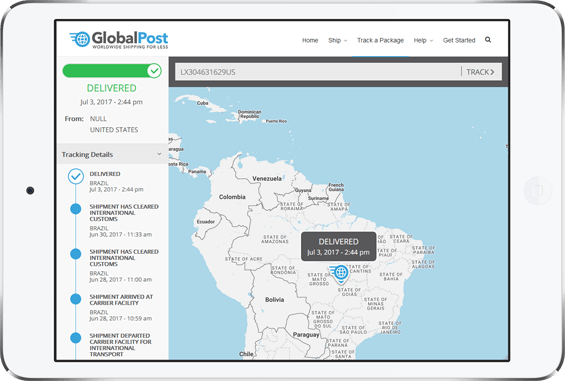Viewport: 565px width, 381px height.
Task: Open the Track a Package tab
Action: tap(380, 40)
